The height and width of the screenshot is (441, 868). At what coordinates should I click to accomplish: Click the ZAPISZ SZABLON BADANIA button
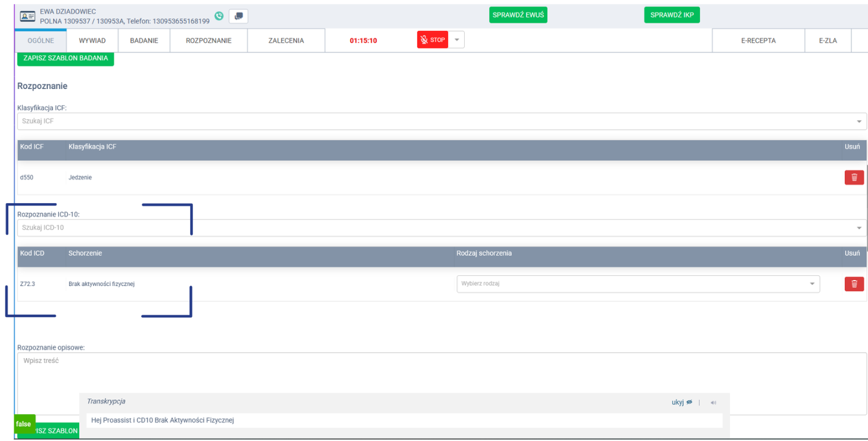coord(66,58)
